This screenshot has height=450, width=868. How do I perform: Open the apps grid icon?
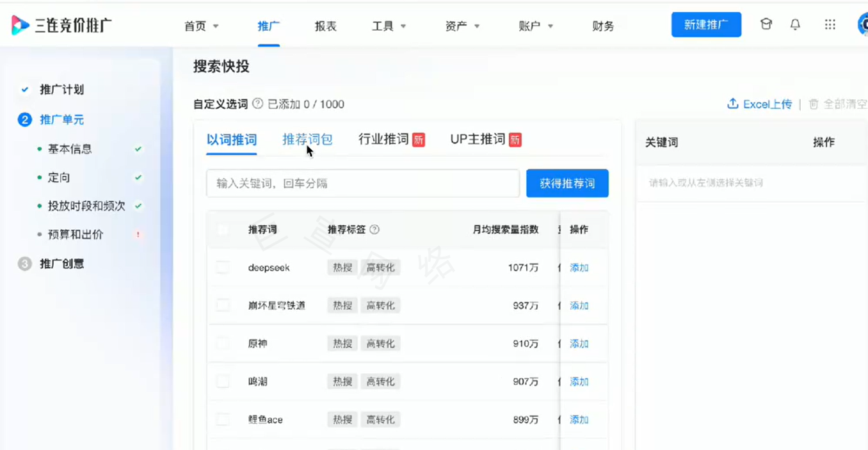tap(830, 24)
